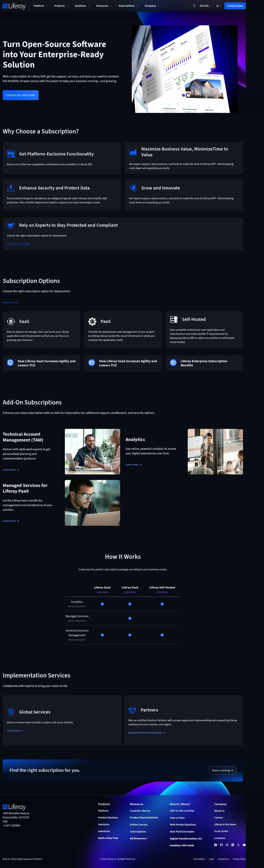Open the GitHub icon in the footer

click(x=221, y=845)
